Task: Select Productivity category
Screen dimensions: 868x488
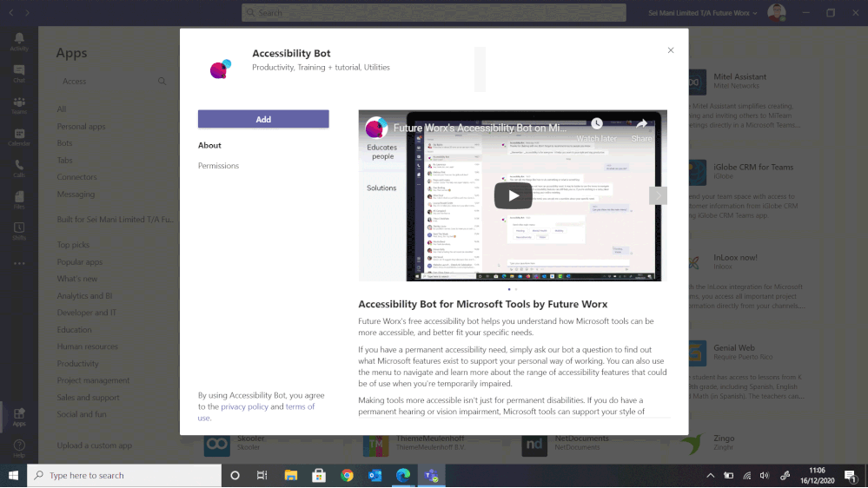Action: tap(78, 364)
